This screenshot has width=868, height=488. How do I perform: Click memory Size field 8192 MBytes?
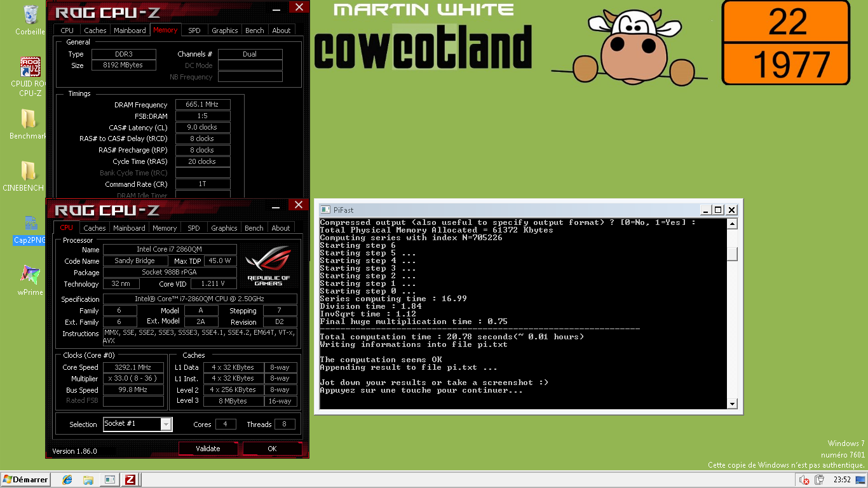click(x=125, y=65)
